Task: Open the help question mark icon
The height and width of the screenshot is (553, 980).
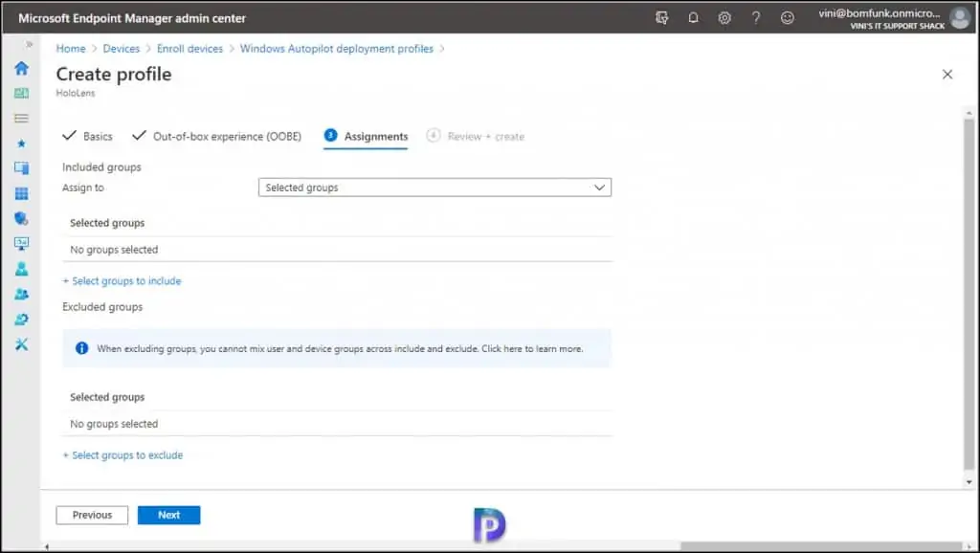Action: 756,17
